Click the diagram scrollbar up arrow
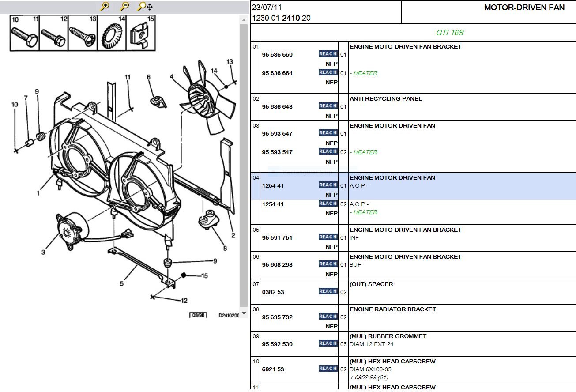576x392 pixels. [x=244, y=20]
